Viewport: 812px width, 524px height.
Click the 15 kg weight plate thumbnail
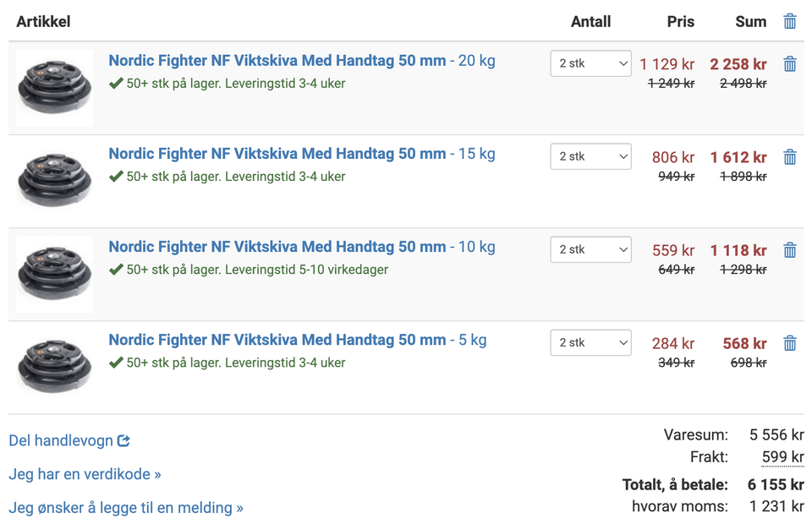tap(54, 181)
